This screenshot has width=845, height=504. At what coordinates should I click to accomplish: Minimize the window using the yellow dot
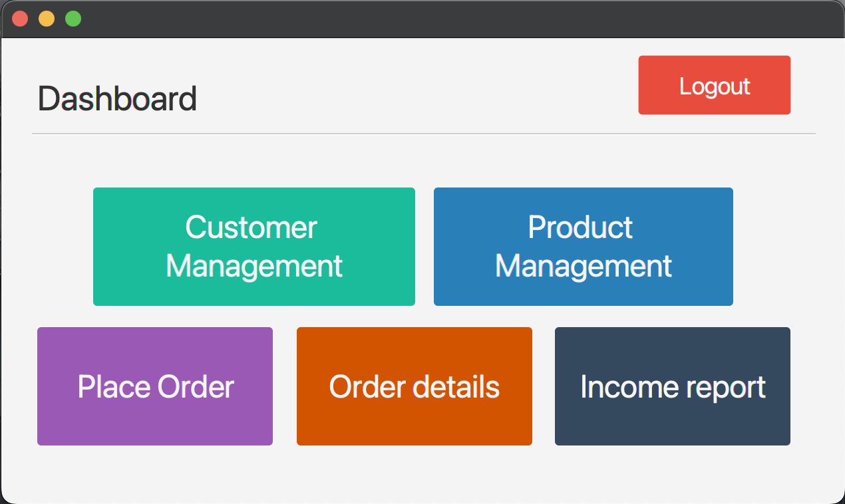pyautogui.click(x=47, y=19)
